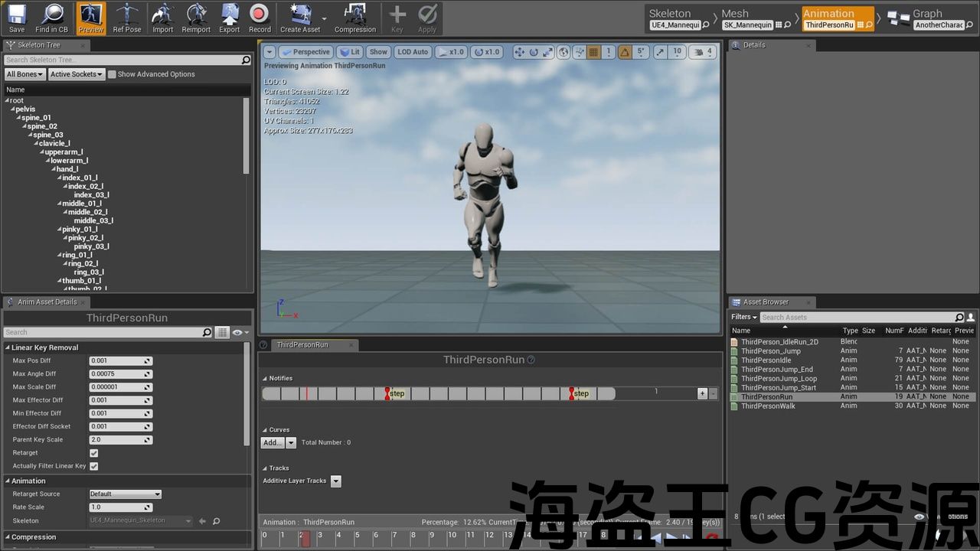Open the Retarget Source dropdown
This screenshot has height=551, width=980.
pyautogui.click(x=125, y=494)
